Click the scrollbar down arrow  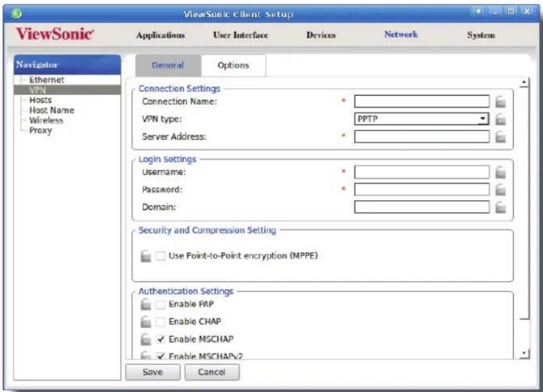click(524, 353)
